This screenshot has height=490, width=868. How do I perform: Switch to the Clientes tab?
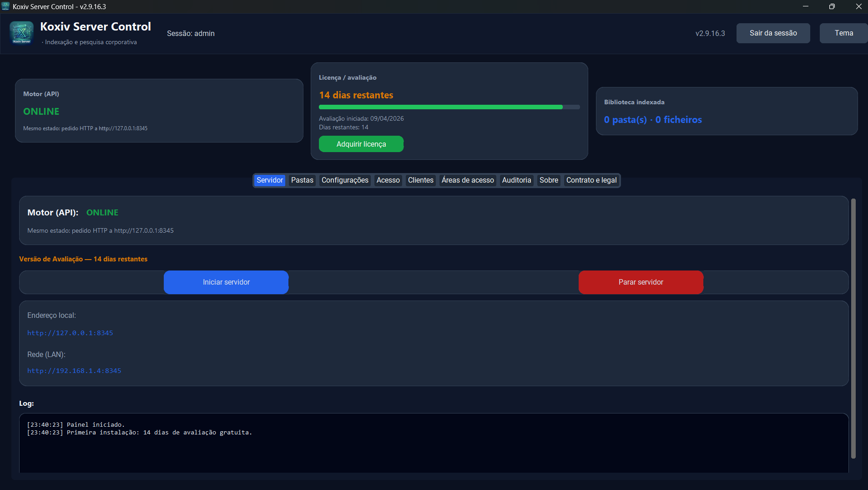(420, 180)
